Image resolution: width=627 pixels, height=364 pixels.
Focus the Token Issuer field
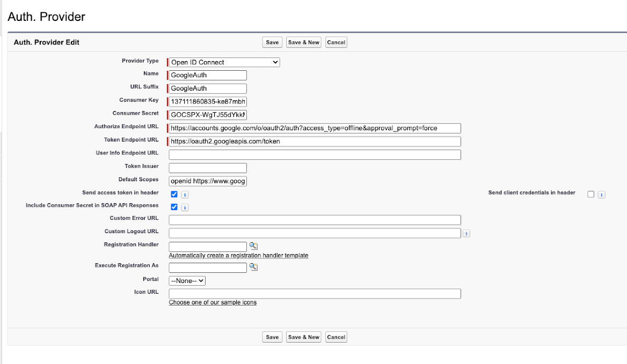pyautogui.click(x=208, y=168)
